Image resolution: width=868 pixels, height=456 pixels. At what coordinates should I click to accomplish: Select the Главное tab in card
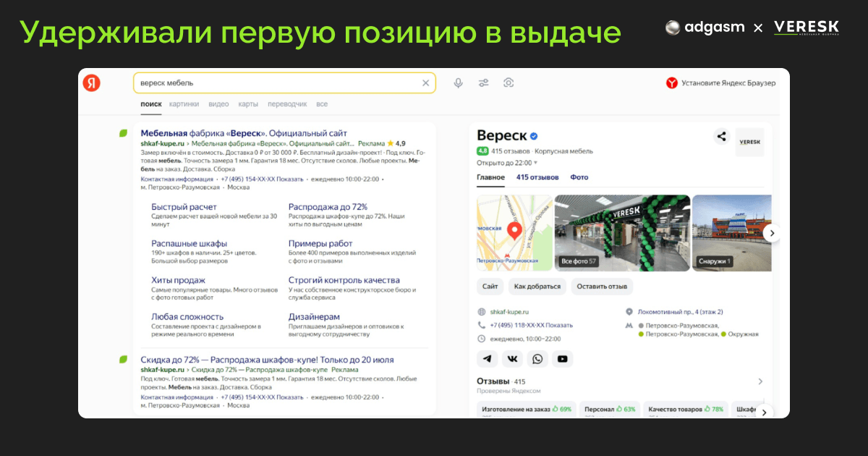click(x=491, y=177)
